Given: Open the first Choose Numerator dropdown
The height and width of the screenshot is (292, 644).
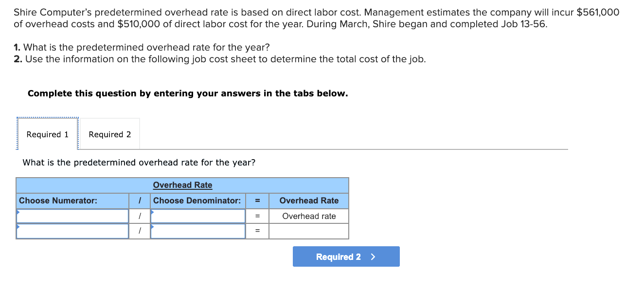Looking at the screenshot, I should [72, 216].
